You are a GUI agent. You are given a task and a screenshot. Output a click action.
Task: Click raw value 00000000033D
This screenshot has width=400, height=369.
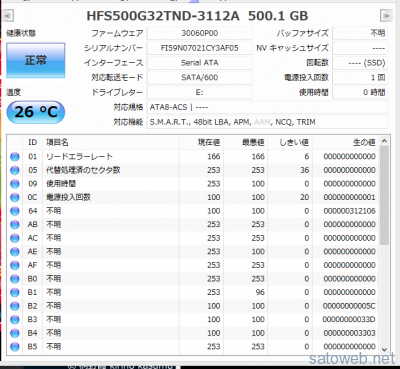(349, 320)
